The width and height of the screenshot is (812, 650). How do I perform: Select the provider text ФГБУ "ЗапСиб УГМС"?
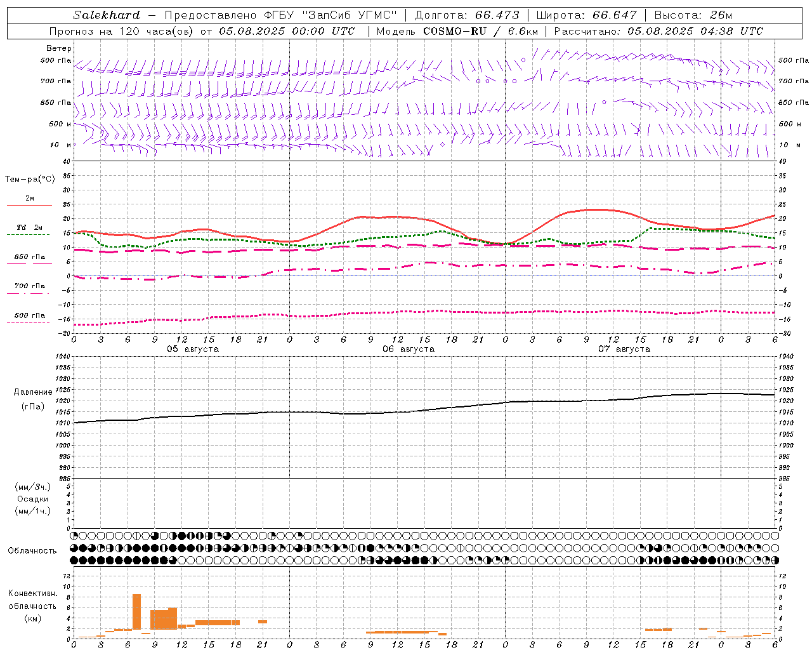[330, 15]
